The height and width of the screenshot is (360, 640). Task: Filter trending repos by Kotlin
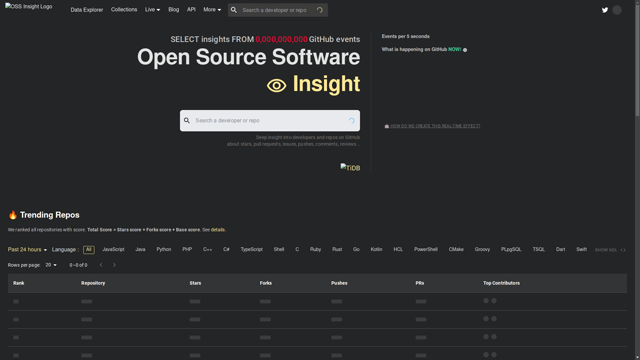point(376,249)
